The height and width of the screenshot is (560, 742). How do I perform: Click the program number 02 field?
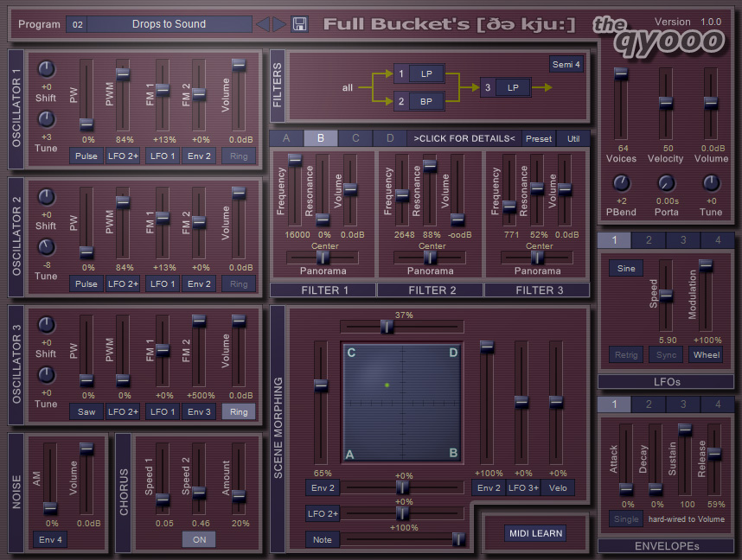77,24
